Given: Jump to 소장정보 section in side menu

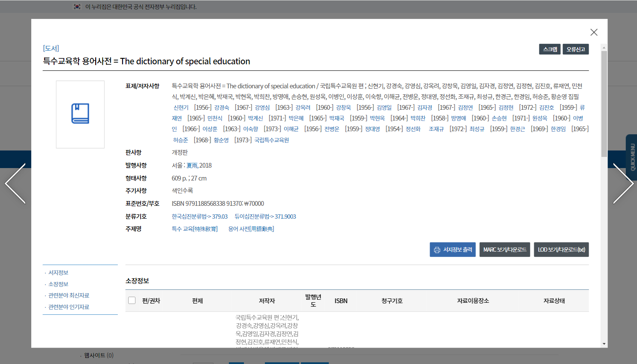Looking at the screenshot, I should tap(58, 284).
